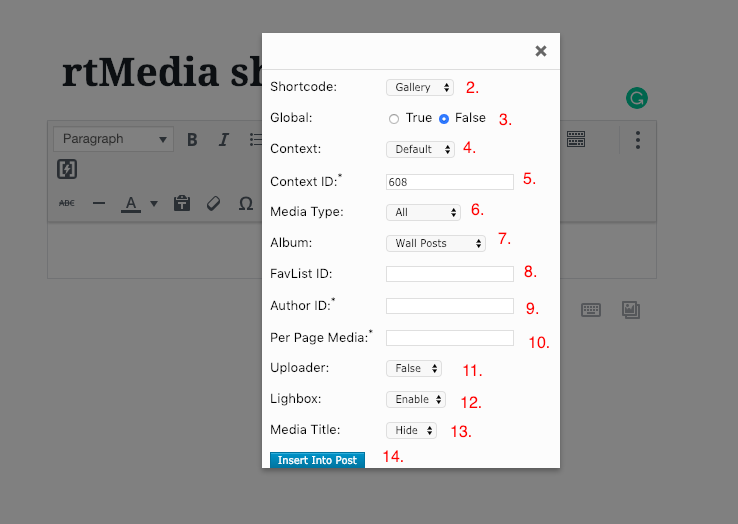Open the three-dot more options menu

click(637, 140)
